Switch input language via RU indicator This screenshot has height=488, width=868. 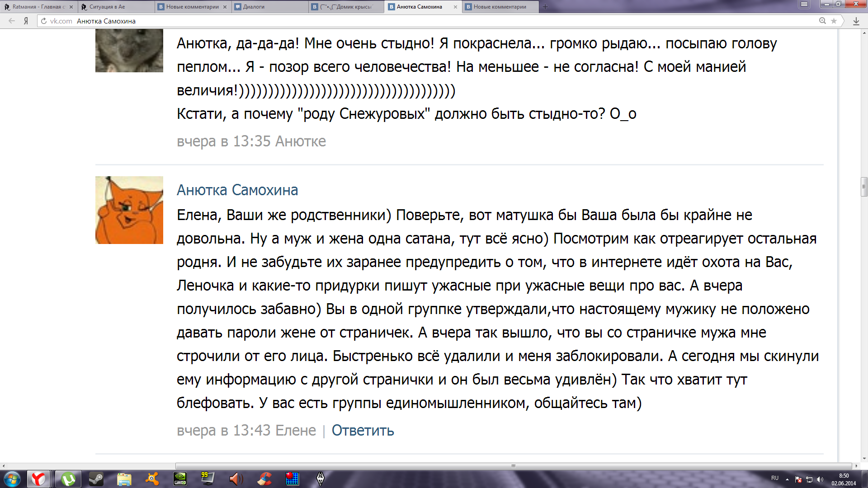click(775, 478)
